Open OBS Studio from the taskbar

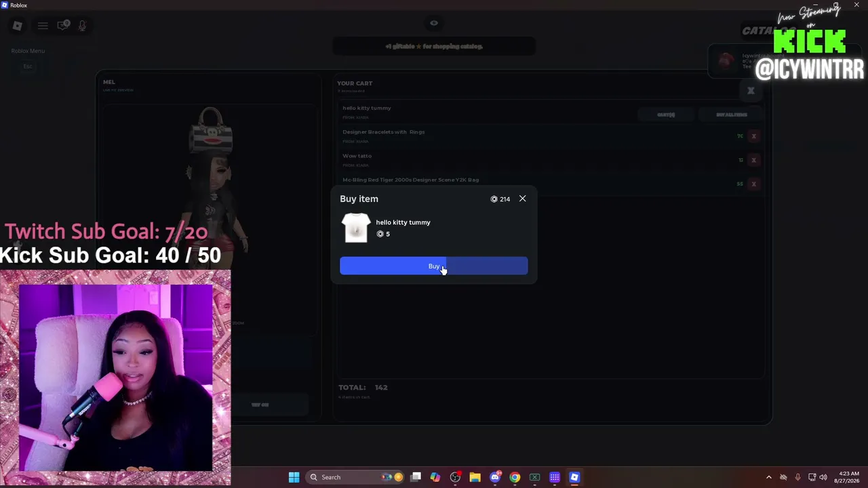455,477
